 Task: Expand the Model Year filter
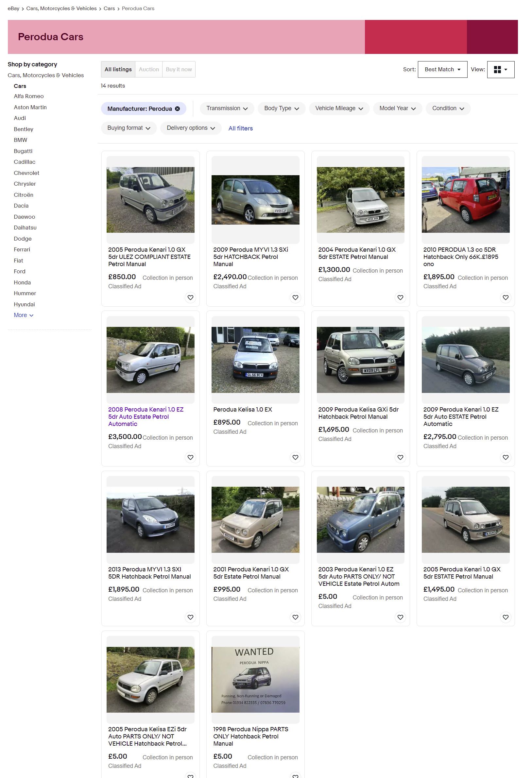pyautogui.click(x=397, y=109)
